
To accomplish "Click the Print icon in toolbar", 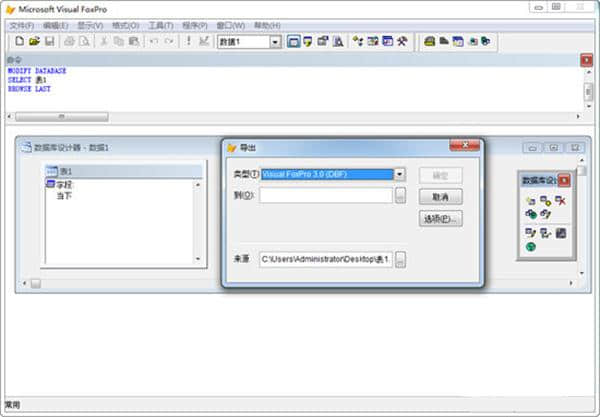I will pos(69,41).
